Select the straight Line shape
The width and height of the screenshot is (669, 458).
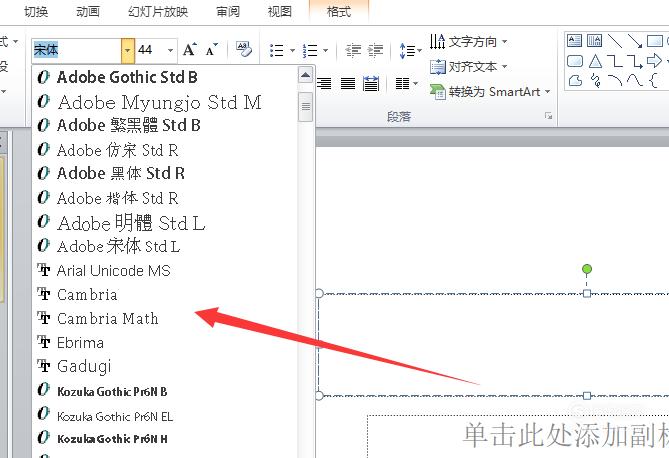pos(615,41)
